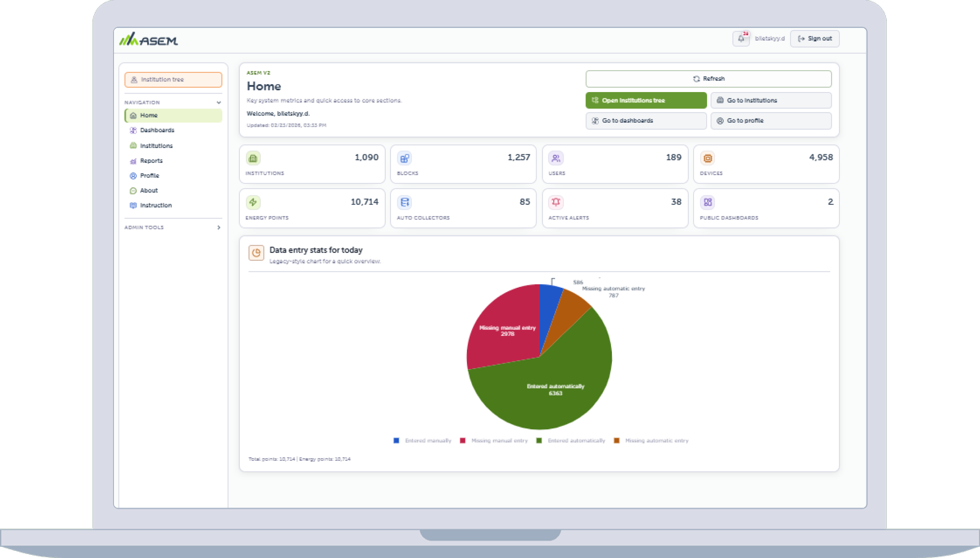Click the Active Alerts bell icon
Image resolution: width=980 pixels, height=558 pixels.
coord(556,202)
